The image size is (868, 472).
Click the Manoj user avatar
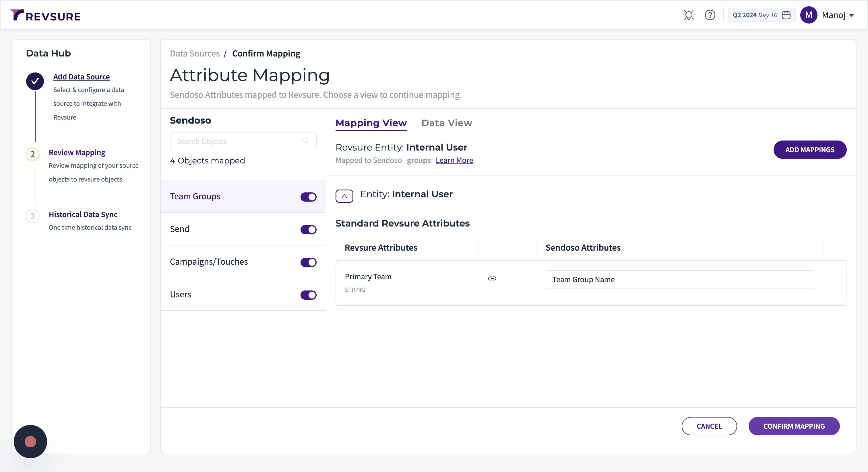click(808, 15)
